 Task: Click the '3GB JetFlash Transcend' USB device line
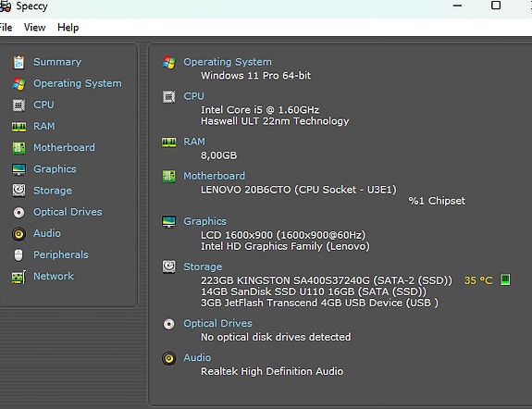click(x=319, y=303)
